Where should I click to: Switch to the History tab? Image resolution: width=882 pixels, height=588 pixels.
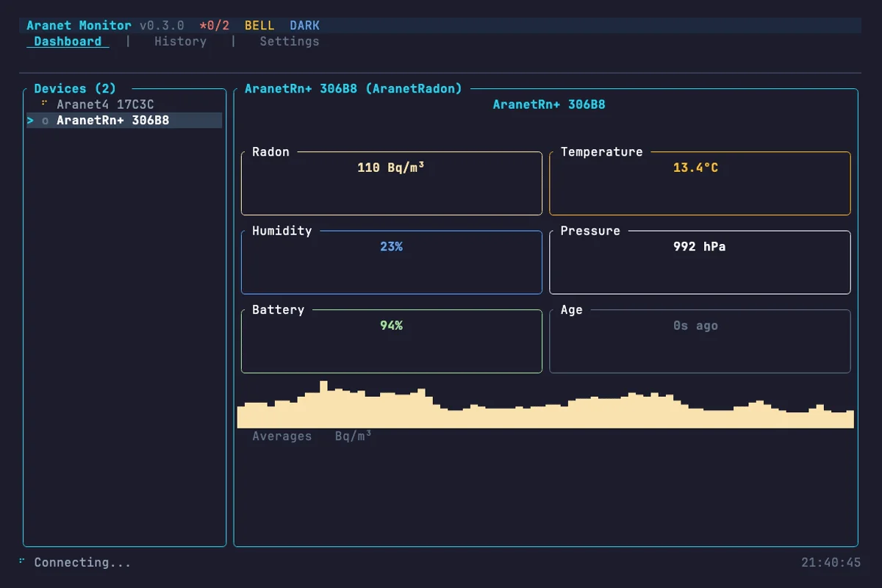tap(180, 41)
